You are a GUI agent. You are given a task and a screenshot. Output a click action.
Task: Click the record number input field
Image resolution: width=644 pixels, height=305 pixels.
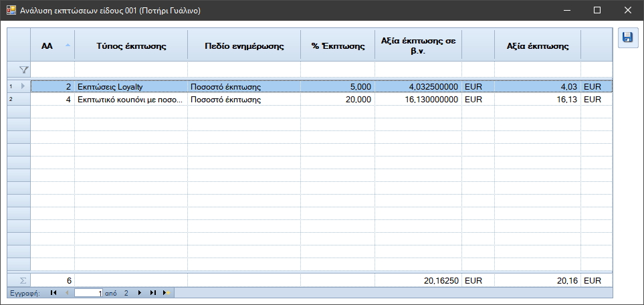click(x=89, y=293)
